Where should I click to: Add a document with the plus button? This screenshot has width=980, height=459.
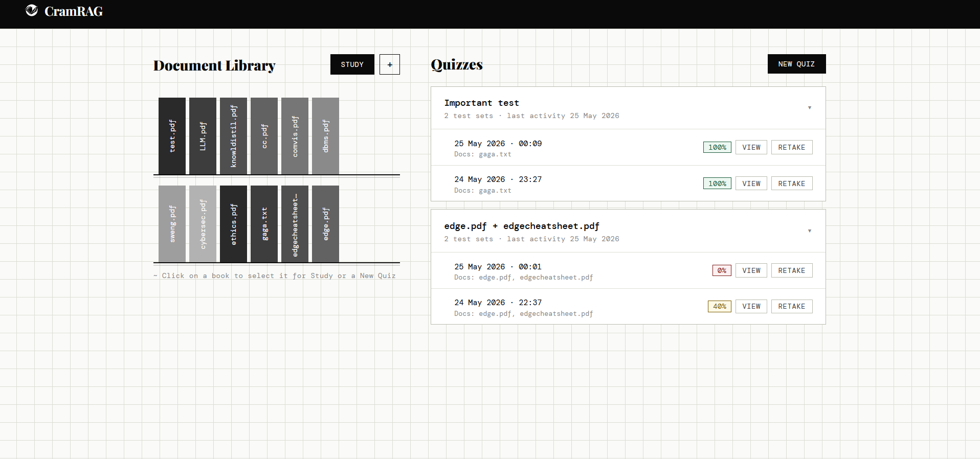coord(390,64)
